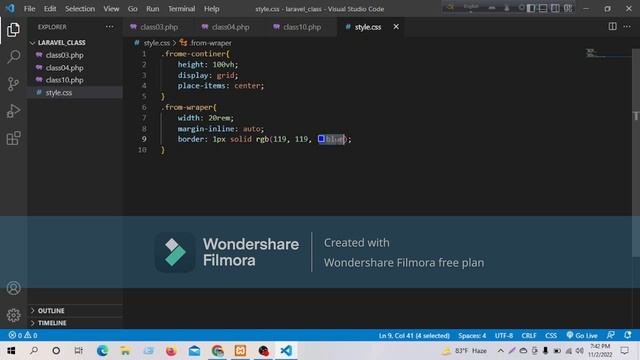Toggle the primary side bar layout icon
This screenshot has width=640, height=360.
click(531, 8)
